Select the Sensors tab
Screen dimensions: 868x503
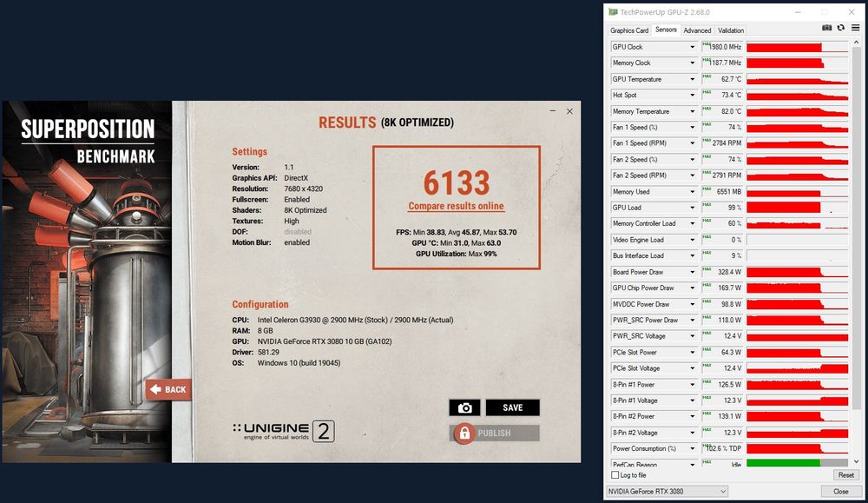[x=666, y=30]
